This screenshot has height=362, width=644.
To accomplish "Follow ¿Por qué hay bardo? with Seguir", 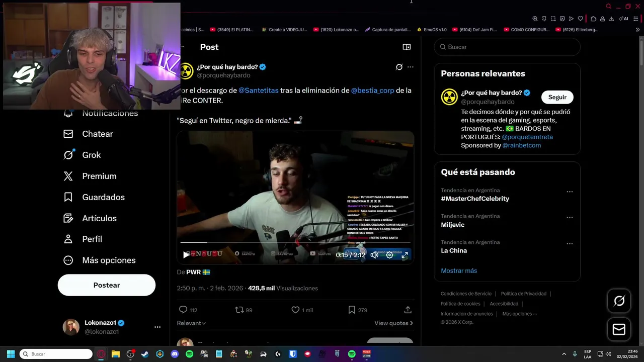I will point(557,97).
